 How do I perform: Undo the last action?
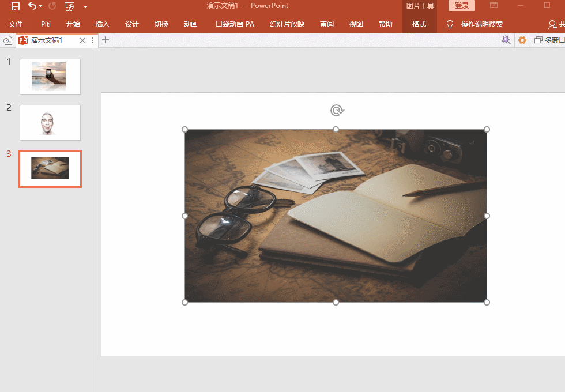[32, 6]
